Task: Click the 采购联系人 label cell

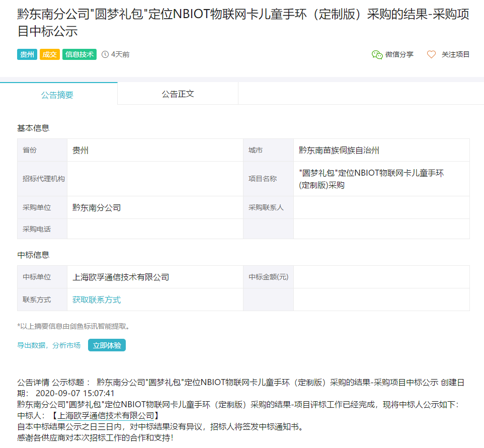Action: pos(268,207)
